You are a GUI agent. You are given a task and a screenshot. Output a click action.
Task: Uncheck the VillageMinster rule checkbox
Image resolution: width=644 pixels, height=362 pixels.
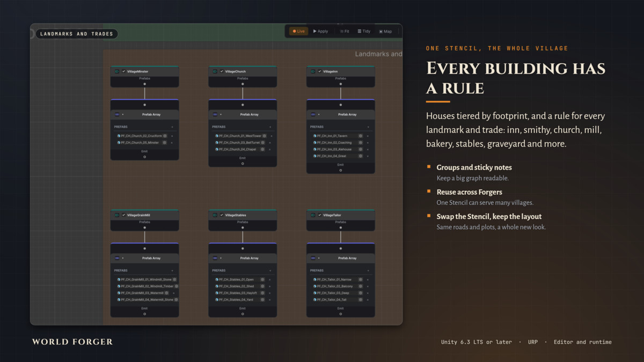tap(123, 71)
